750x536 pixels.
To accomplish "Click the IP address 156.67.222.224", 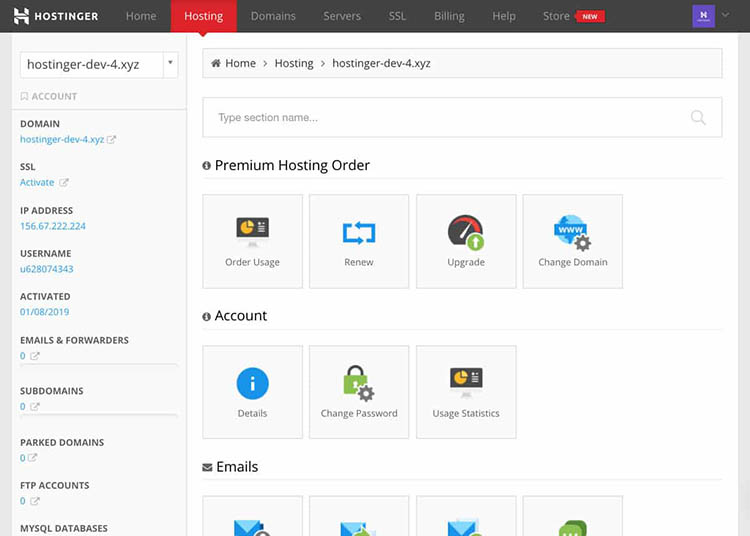I will tap(53, 226).
